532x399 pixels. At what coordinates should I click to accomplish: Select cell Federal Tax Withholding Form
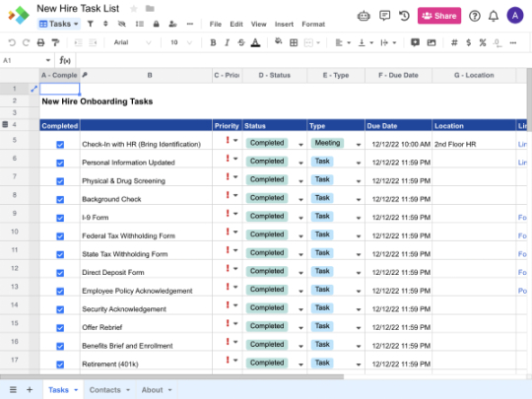pos(146,233)
